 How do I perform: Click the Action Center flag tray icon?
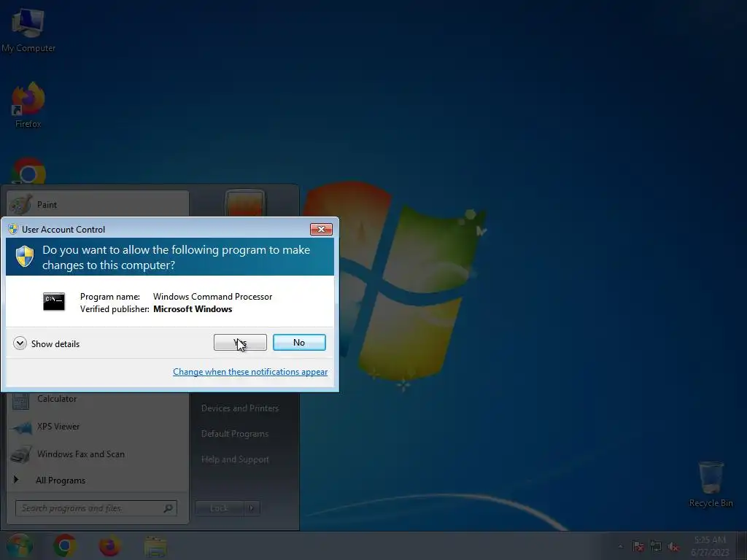638,546
